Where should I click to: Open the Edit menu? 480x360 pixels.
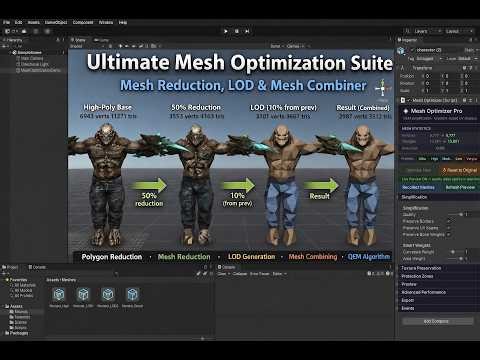point(18,22)
